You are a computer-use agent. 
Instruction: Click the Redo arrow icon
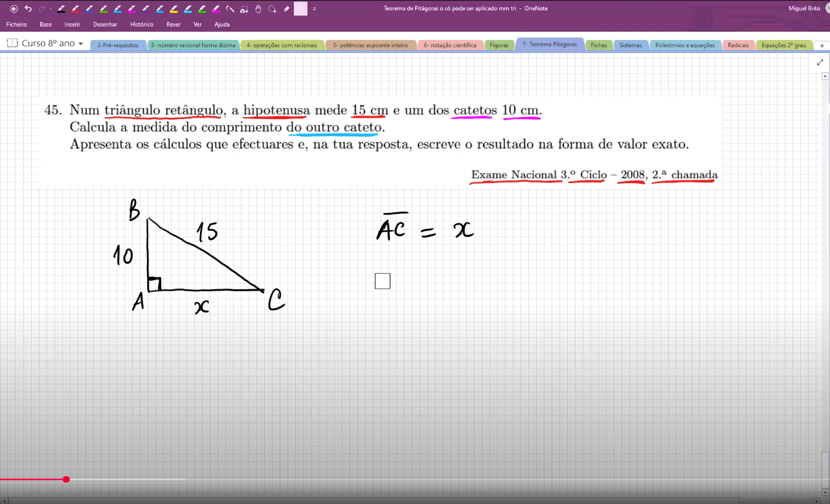[x=42, y=9]
